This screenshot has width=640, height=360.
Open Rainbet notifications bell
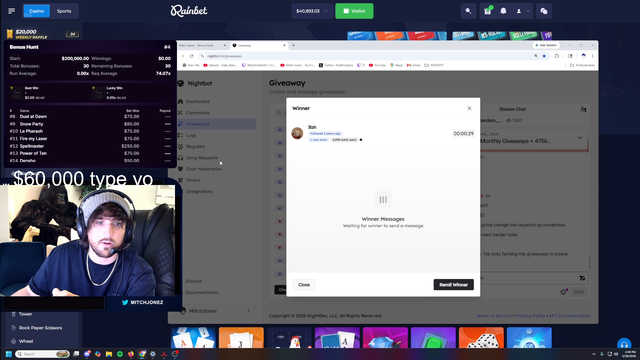tap(503, 11)
